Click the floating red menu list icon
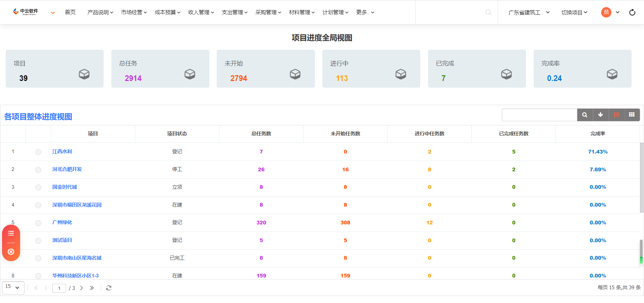This screenshot has width=644, height=303. 11,233
